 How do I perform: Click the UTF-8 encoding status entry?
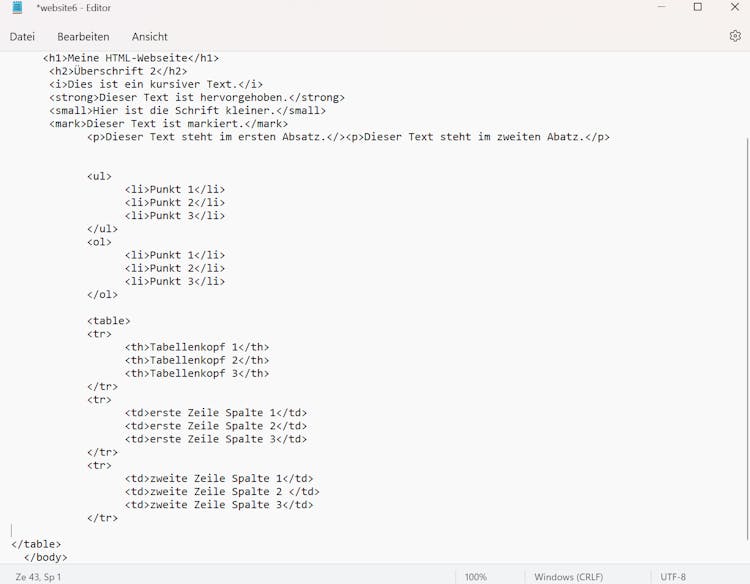point(673,577)
